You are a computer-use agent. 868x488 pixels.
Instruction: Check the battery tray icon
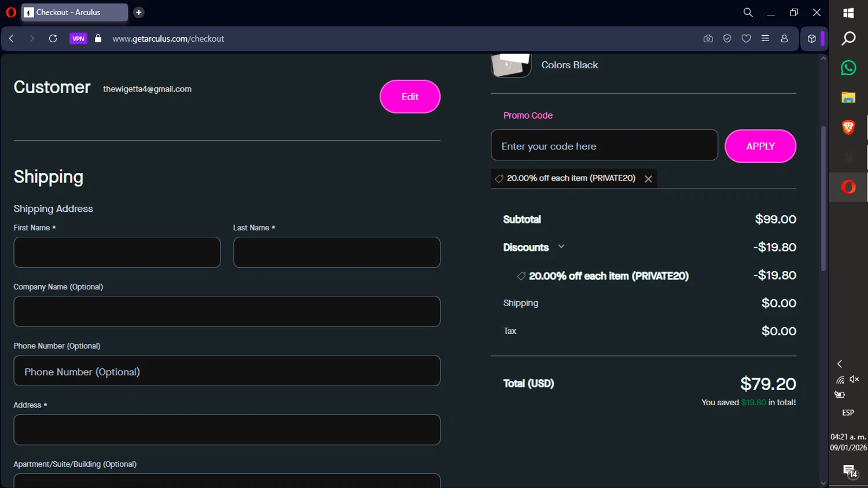[840, 394]
